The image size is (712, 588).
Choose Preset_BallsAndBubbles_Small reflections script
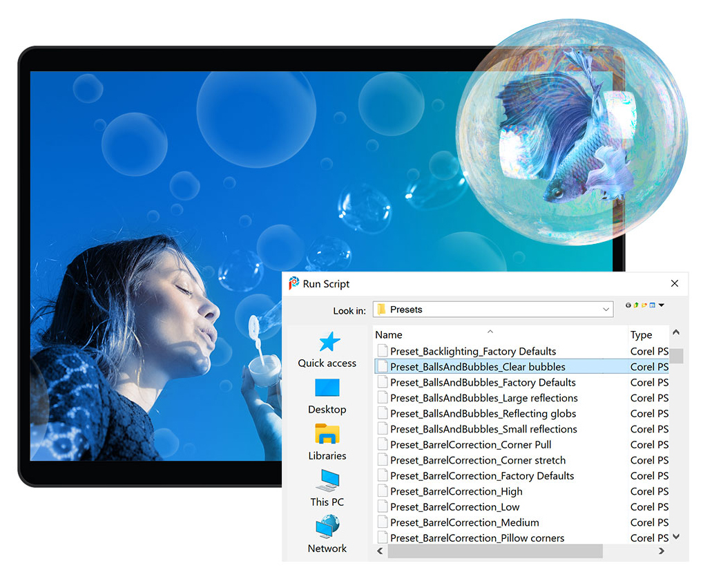click(x=523, y=429)
